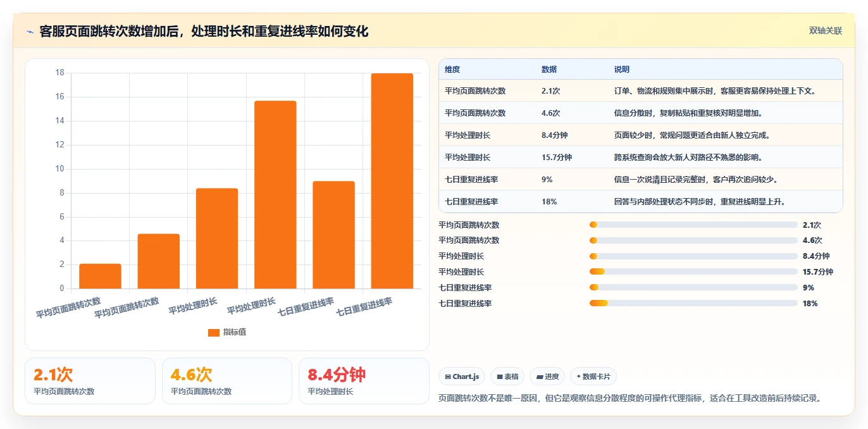Image resolution: width=868 pixels, height=429 pixels.
Task: Click the dashboard title 客服页面跳转次数增加后
Action: coord(204,31)
